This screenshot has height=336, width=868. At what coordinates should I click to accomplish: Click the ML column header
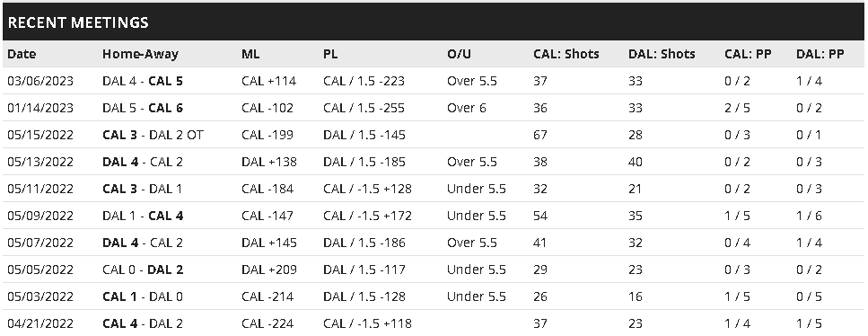click(250, 54)
